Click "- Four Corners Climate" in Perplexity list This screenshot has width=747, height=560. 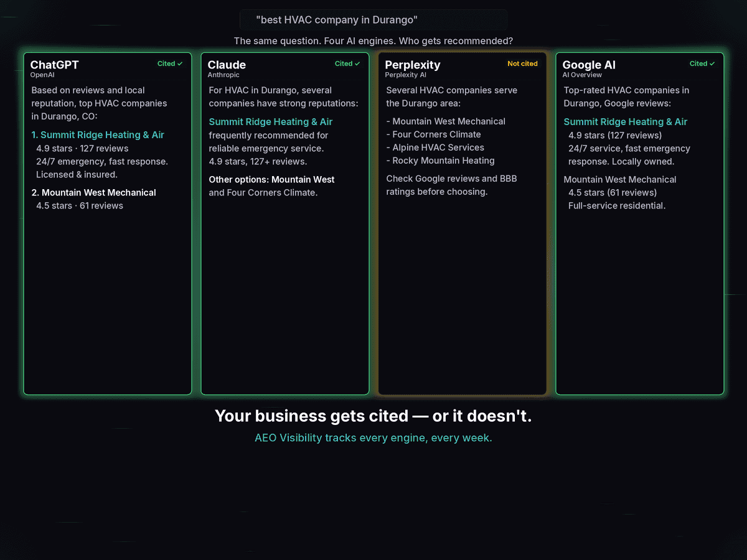433,134
